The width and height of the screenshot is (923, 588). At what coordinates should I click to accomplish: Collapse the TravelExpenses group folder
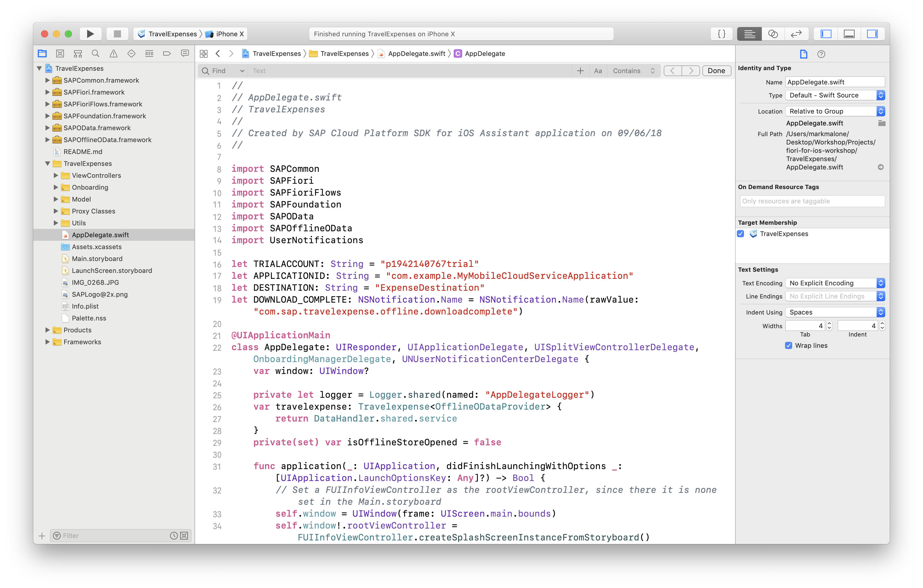tap(48, 163)
